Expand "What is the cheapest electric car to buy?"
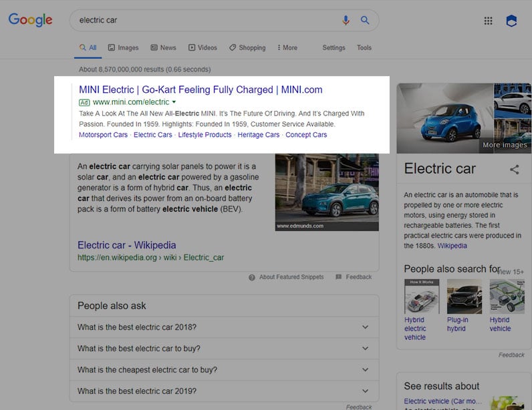Image resolution: width=532 pixels, height=410 pixels. click(x=365, y=370)
